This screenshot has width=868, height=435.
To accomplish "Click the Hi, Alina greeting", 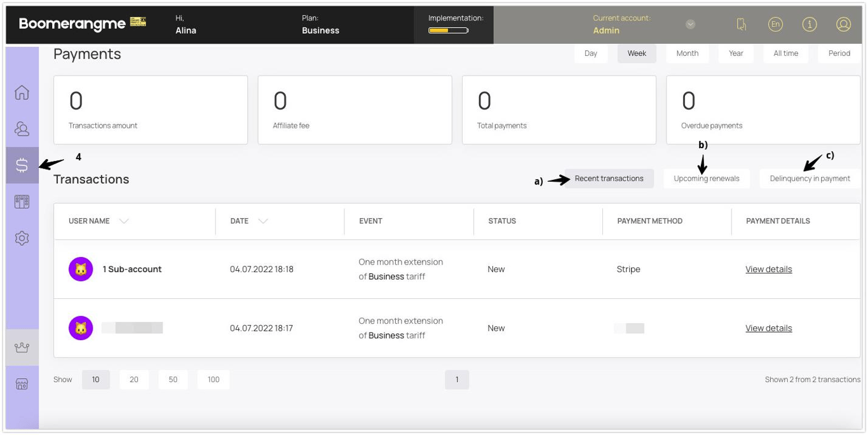I will tap(186, 24).
